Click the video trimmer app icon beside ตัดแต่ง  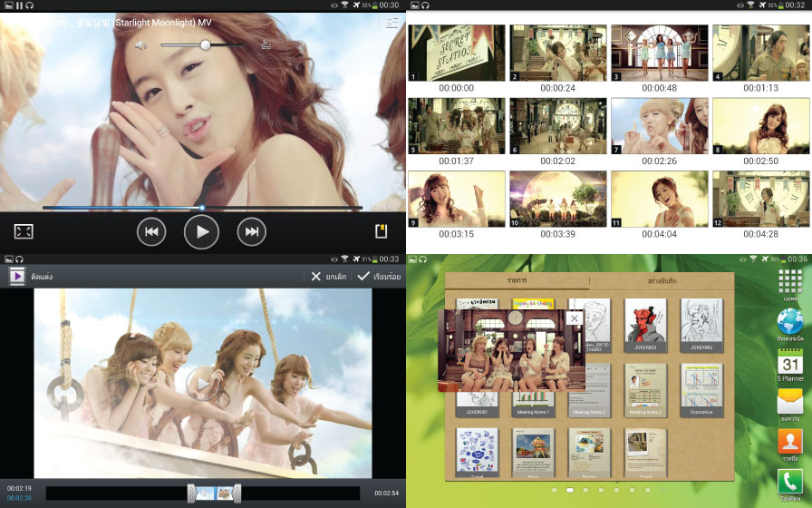(x=17, y=277)
